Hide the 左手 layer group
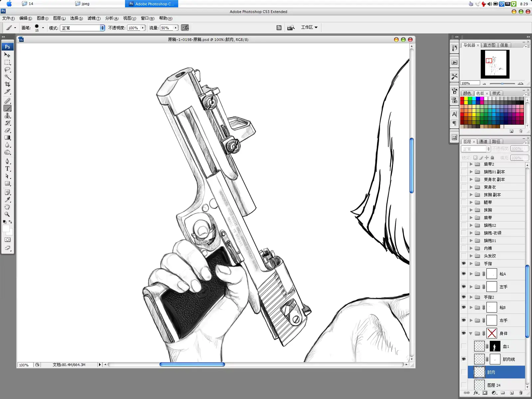The height and width of the screenshot is (399, 532). [x=464, y=287]
